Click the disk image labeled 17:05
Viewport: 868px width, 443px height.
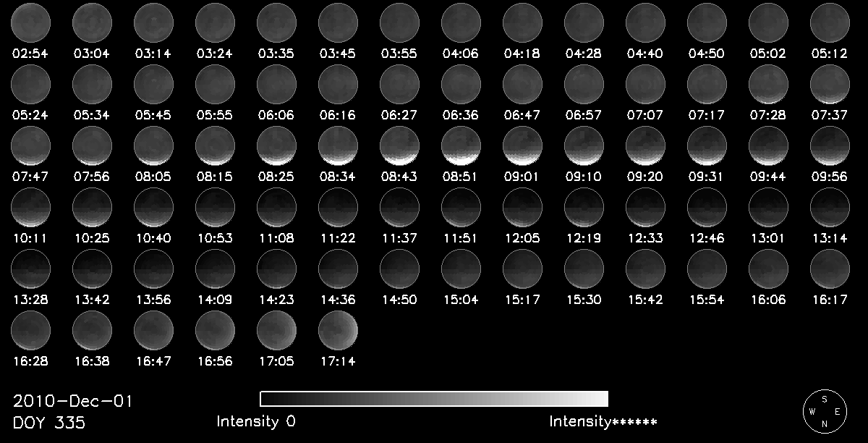(277, 331)
